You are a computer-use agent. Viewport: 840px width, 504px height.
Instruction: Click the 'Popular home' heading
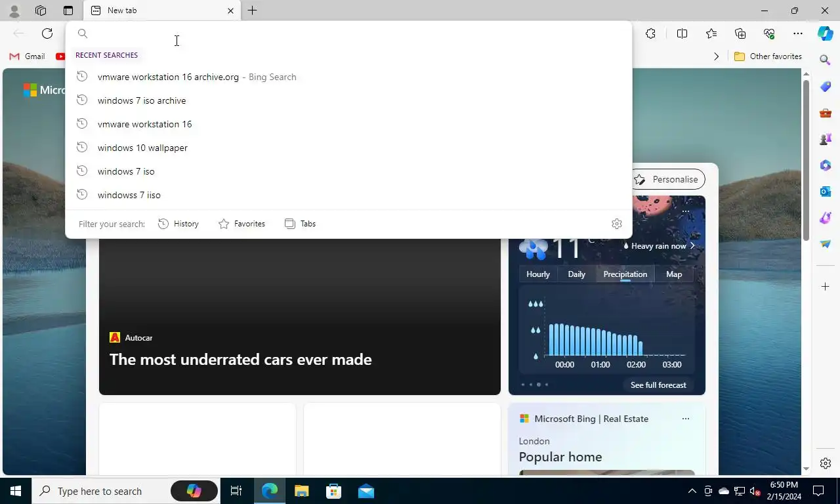click(560, 457)
